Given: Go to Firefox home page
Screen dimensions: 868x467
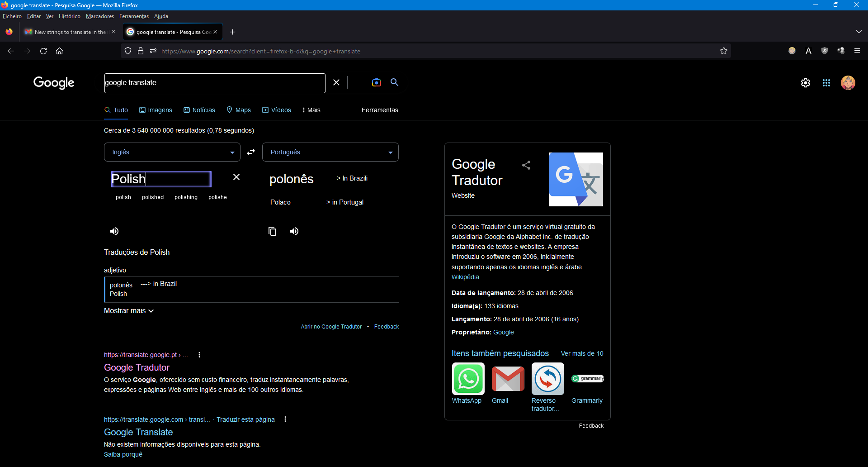Looking at the screenshot, I should click(x=59, y=51).
